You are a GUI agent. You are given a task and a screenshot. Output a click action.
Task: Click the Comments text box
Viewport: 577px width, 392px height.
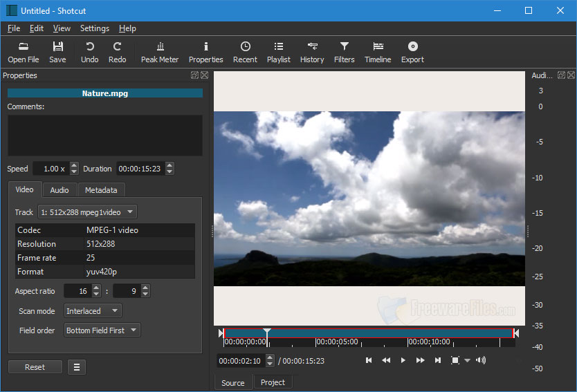105,136
